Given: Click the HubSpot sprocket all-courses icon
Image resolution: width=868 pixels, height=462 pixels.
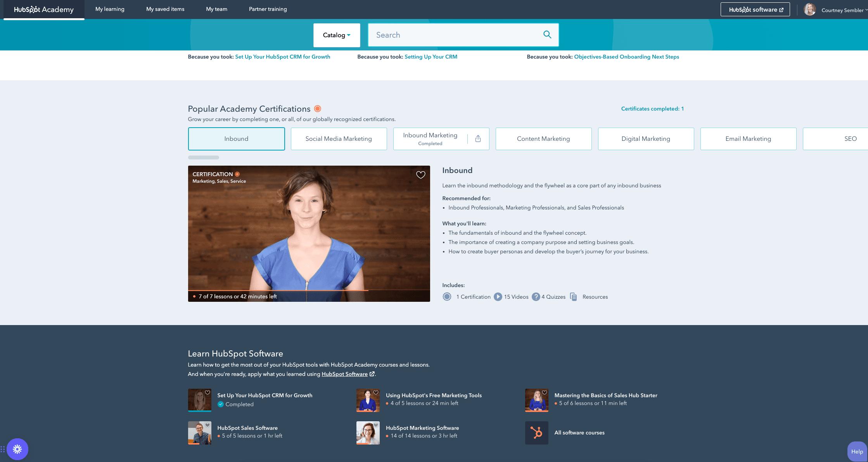Looking at the screenshot, I should click(537, 433).
